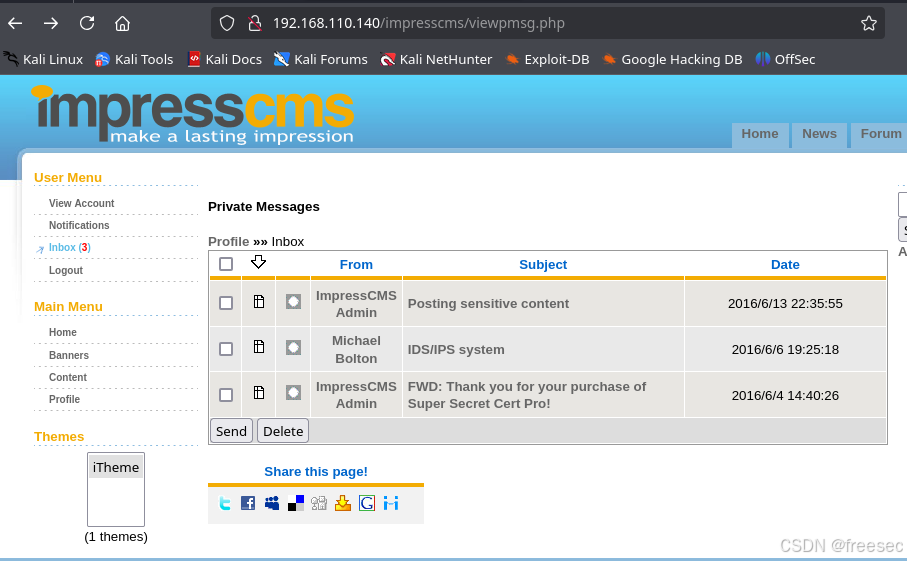This screenshot has width=907, height=561.
Task: Open Content in Main Menu
Action: (68, 377)
